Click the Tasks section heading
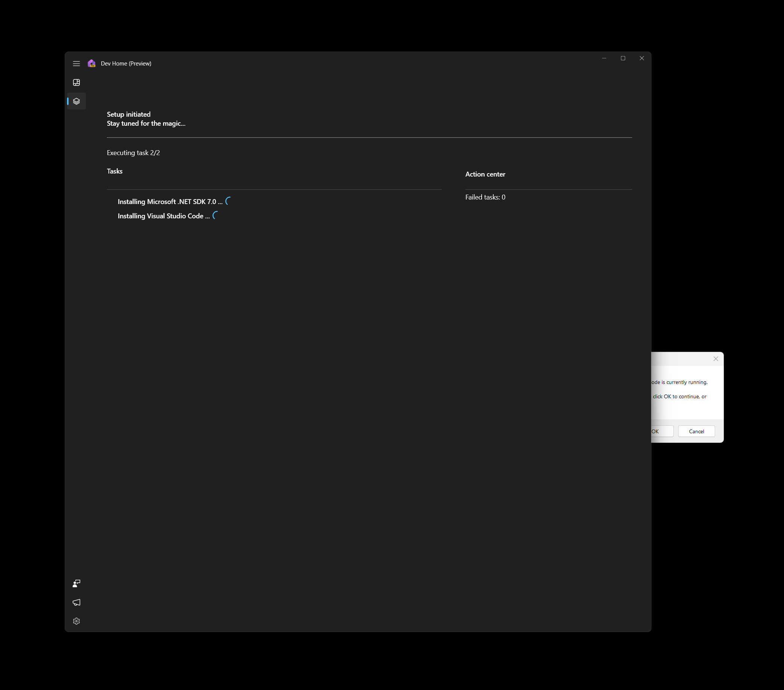The width and height of the screenshot is (784, 690). click(x=114, y=171)
